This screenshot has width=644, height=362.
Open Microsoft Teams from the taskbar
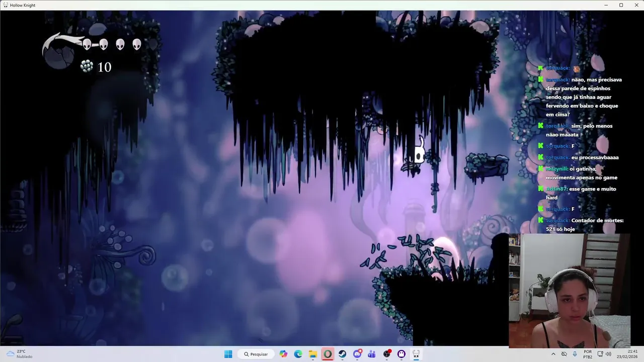click(x=372, y=354)
